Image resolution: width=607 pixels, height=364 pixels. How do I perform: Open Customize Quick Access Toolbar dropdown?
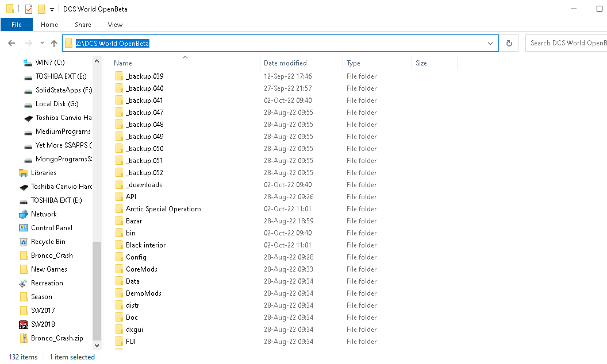tap(52, 9)
